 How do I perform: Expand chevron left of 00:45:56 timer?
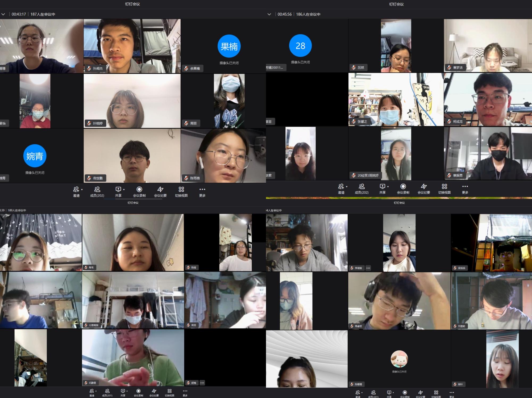pos(269,14)
